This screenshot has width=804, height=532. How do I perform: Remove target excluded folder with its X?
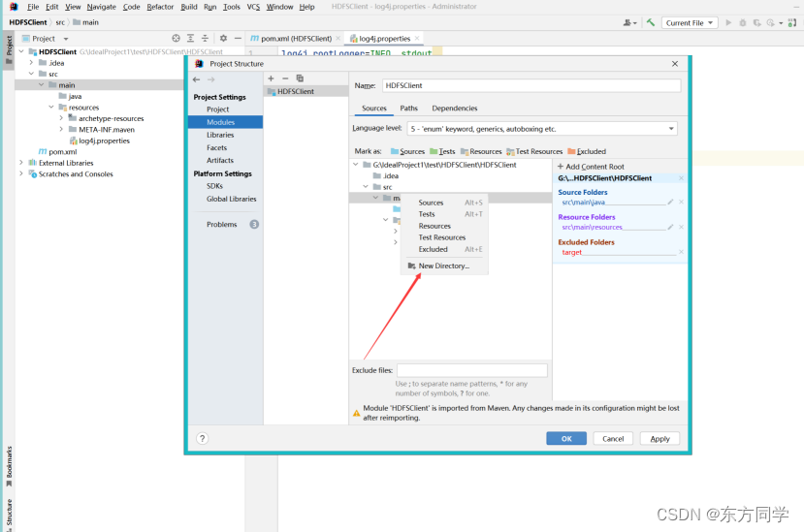click(x=681, y=252)
